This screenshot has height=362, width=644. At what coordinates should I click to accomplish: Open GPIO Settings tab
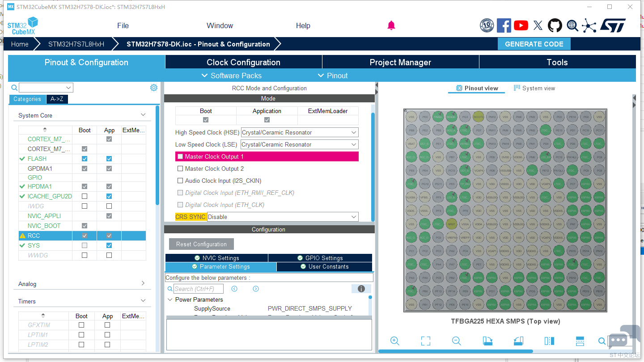(x=320, y=258)
